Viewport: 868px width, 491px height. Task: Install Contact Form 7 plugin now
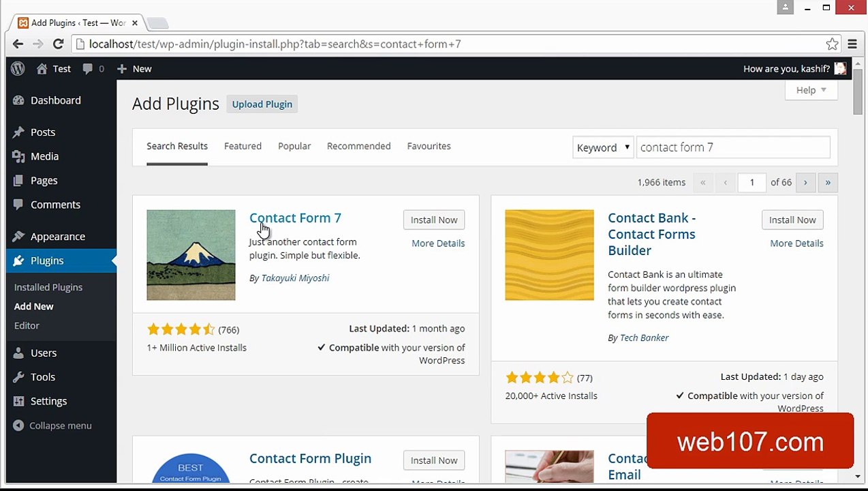[434, 220]
